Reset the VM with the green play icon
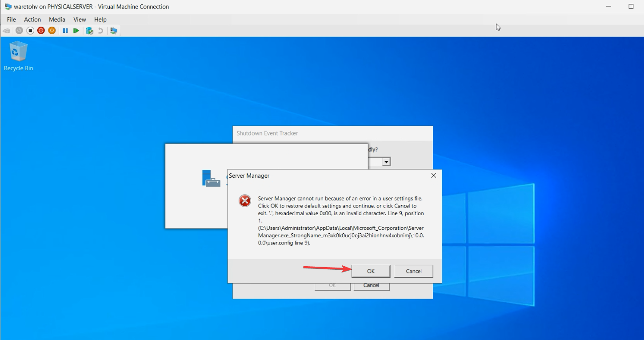The width and height of the screenshot is (644, 340). (x=76, y=31)
